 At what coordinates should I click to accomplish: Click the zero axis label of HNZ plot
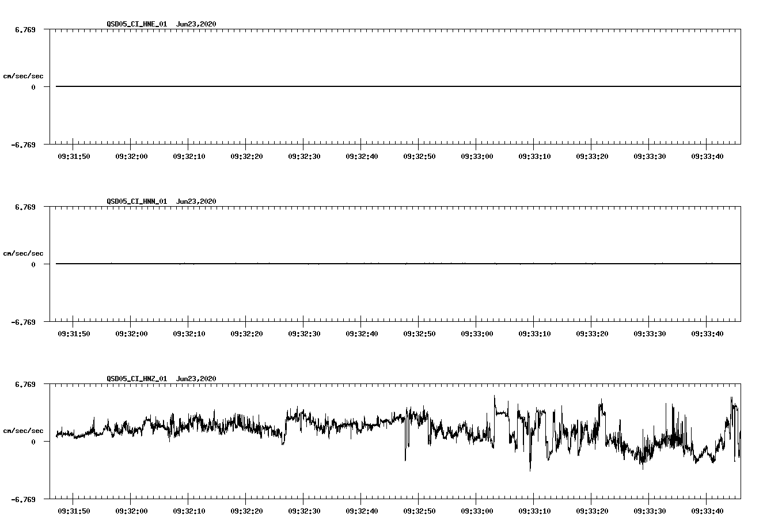click(x=33, y=442)
